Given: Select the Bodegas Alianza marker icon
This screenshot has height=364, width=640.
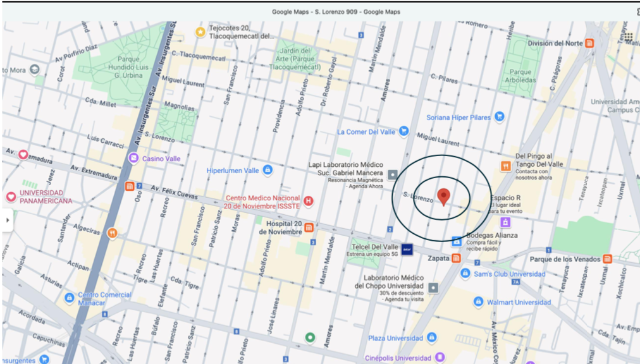Looking at the screenshot, I should 457,241.
